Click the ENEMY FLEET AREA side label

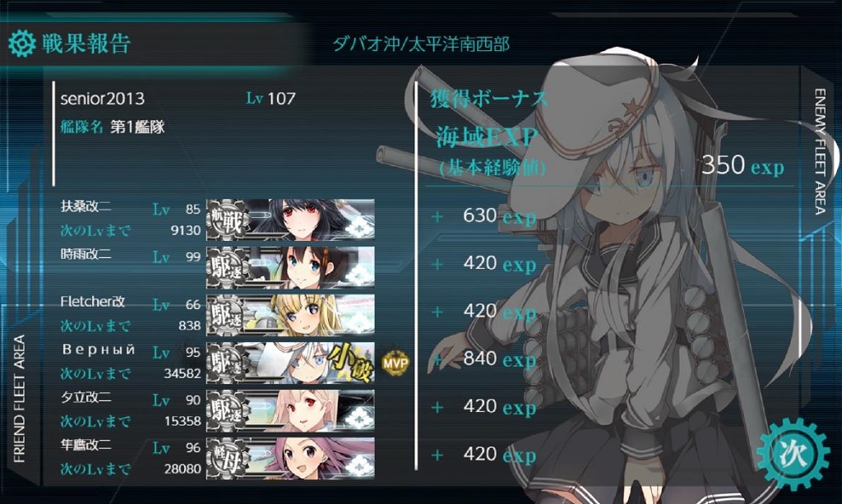point(820,152)
